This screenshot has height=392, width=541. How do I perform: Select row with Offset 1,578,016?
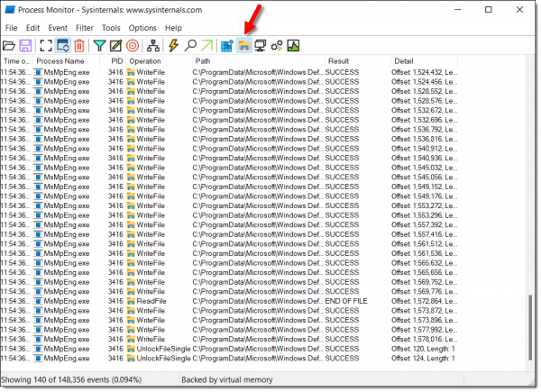[x=229, y=339]
